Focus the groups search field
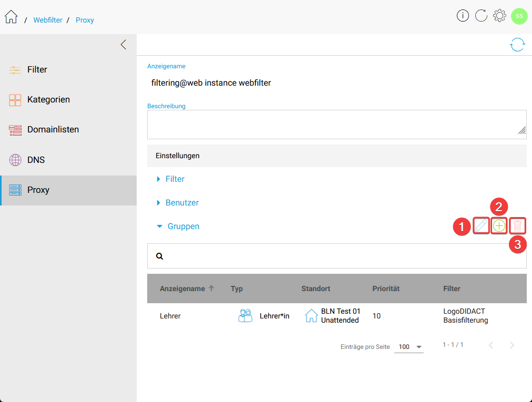The width and height of the screenshot is (532, 402). tap(336, 256)
